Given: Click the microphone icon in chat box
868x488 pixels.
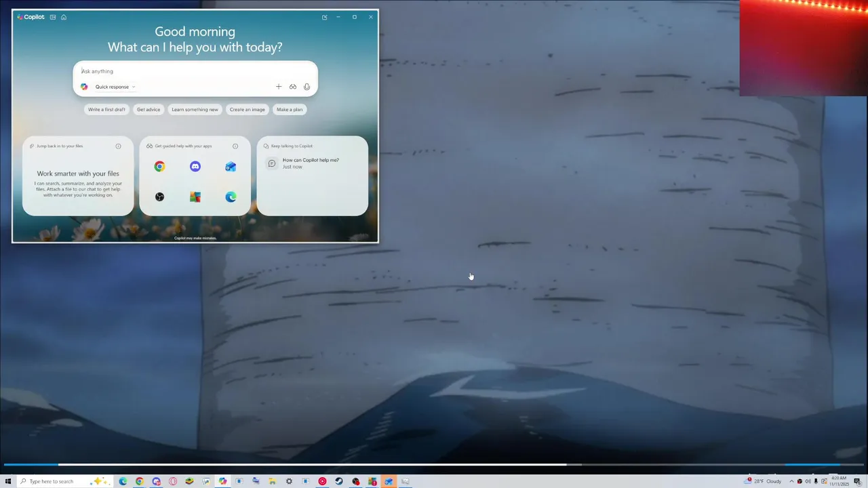Looking at the screenshot, I should tap(307, 87).
